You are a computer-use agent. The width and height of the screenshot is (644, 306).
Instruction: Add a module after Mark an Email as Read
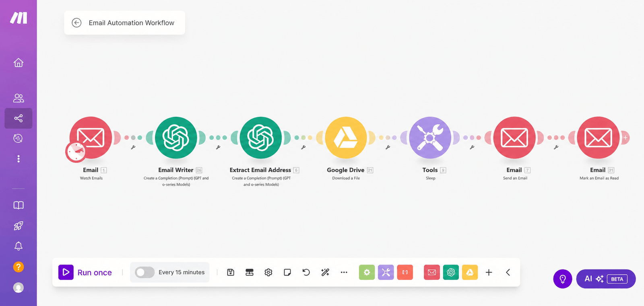[625, 138]
